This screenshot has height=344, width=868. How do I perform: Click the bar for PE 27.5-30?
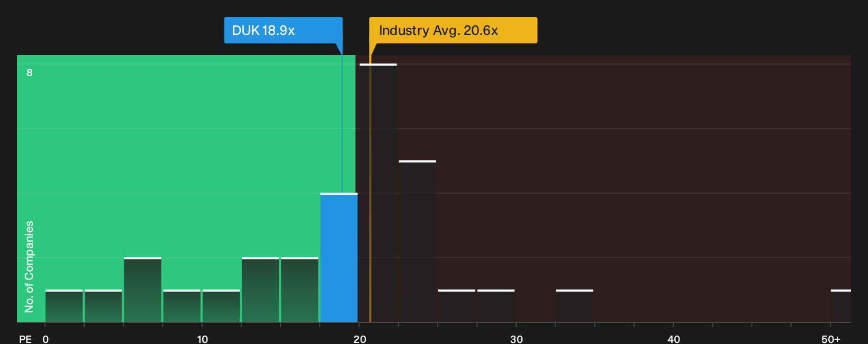tap(496, 305)
